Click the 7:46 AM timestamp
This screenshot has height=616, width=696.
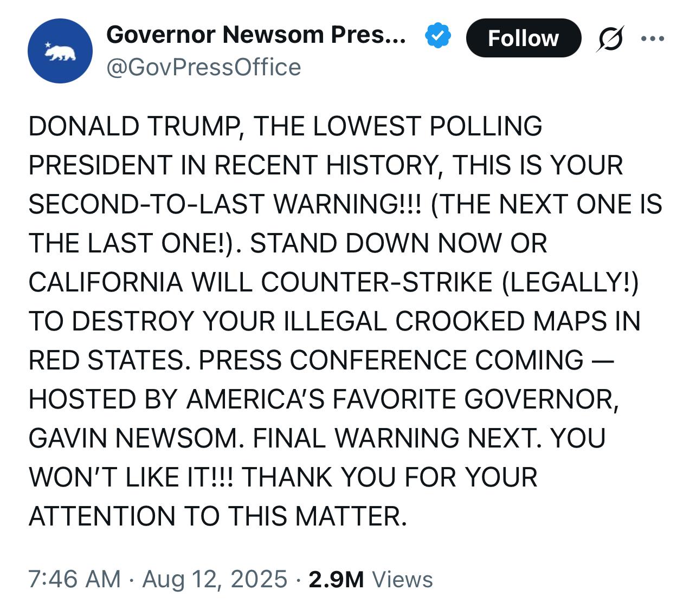[x=74, y=579]
